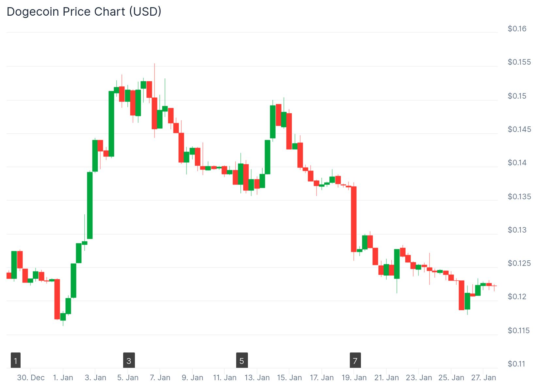Click the $0.11 price axis label
Screen dimensions: 537x392
(516, 364)
